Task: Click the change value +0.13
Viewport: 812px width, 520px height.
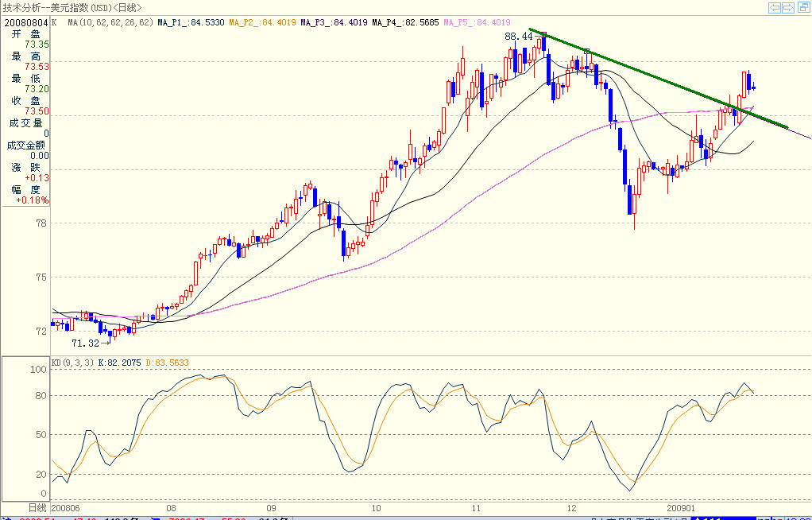Action: tap(37, 178)
